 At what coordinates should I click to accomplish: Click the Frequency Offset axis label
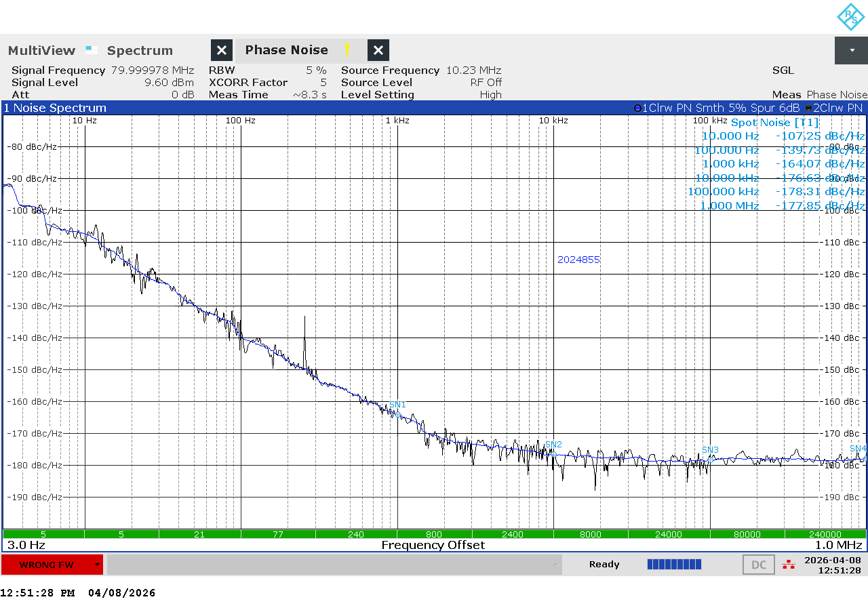point(433,546)
